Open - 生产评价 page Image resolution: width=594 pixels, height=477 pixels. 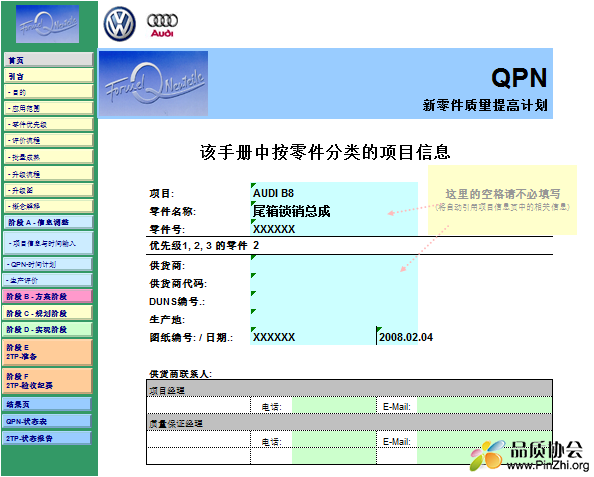click(47, 280)
